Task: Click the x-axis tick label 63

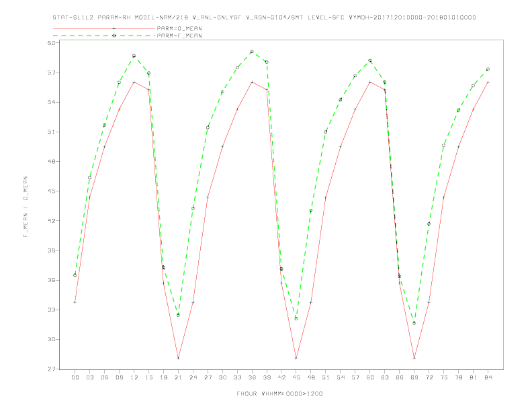Action: coord(385,377)
